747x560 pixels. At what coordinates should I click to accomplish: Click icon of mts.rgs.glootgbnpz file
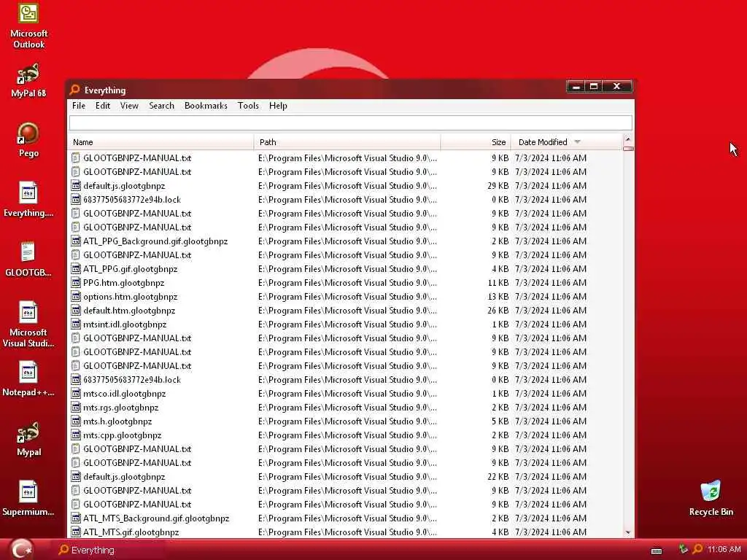(76, 407)
